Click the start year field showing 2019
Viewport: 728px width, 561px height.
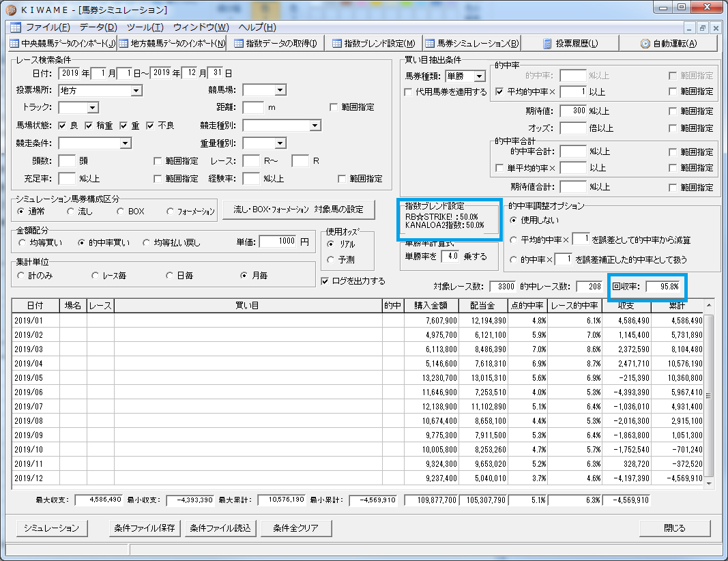pos(70,73)
